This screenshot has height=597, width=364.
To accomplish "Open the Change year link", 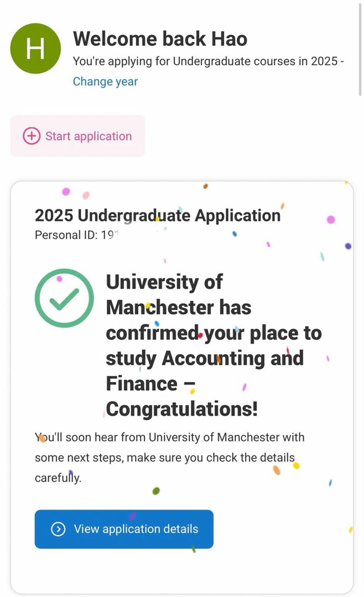I will [x=105, y=82].
